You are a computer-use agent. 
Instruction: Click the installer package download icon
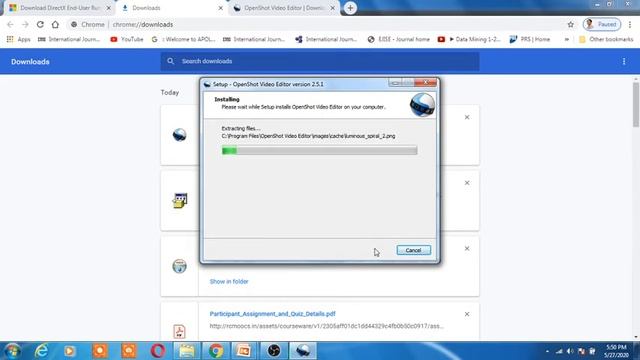[x=180, y=200]
